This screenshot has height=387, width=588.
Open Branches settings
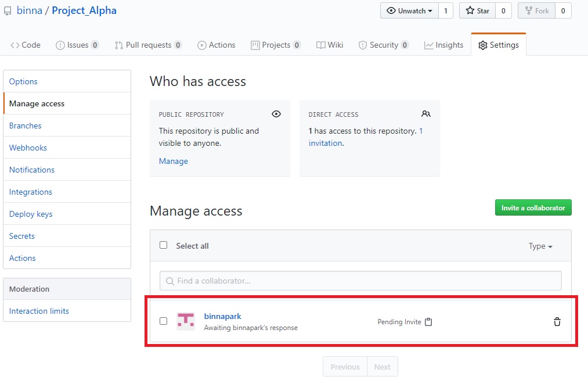67,126
